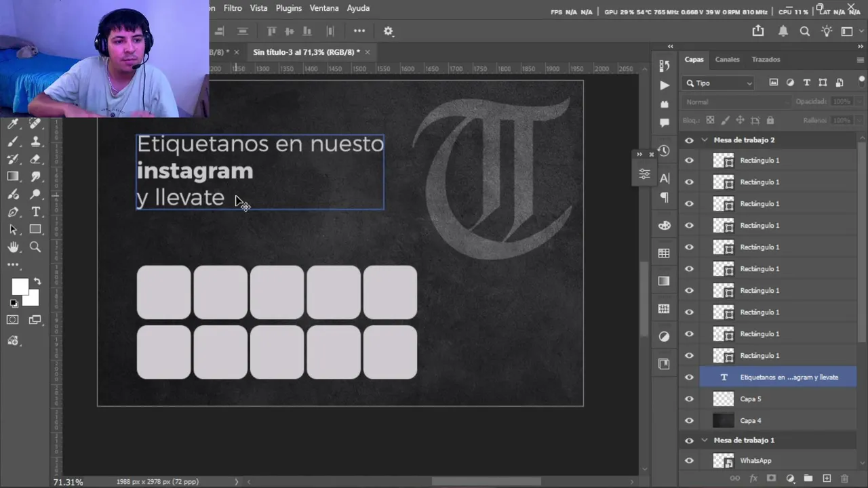Collapse the Mesa de trabajo 2 group

(x=705, y=140)
